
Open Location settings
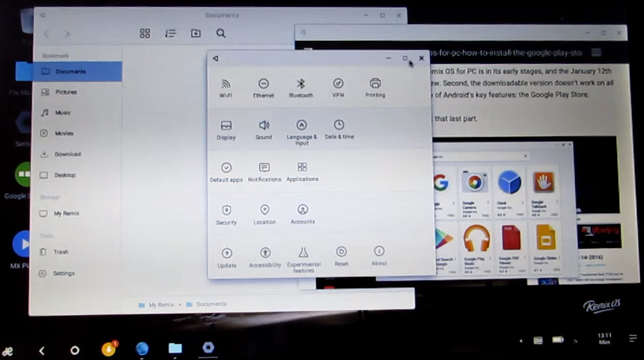point(265,214)
